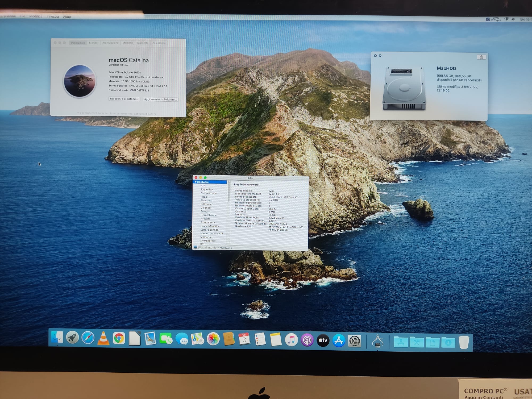
Task: Select Fibre Channel in hardware sidebar
Action: point(209,215)
